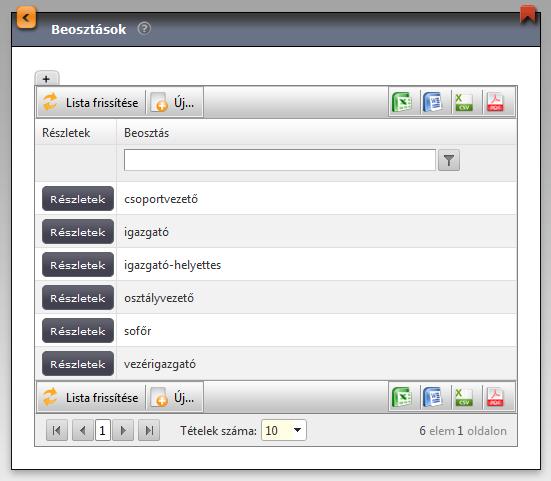
Task: Click the Beosztás filter text field
Action: click(x=280, y=160)
